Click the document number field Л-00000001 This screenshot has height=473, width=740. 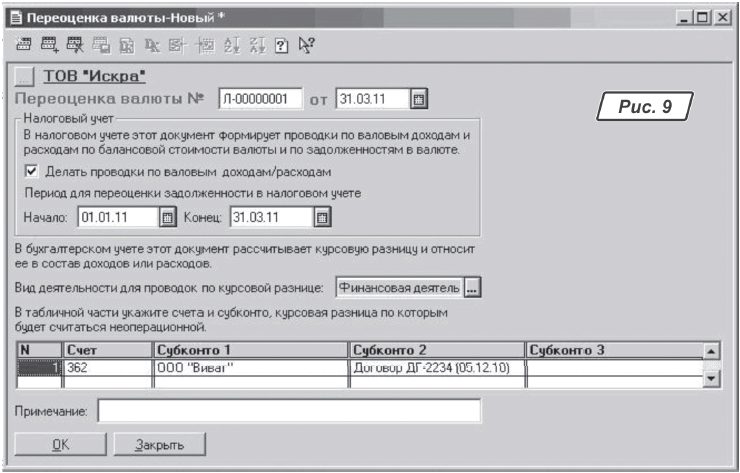(260, 99)
